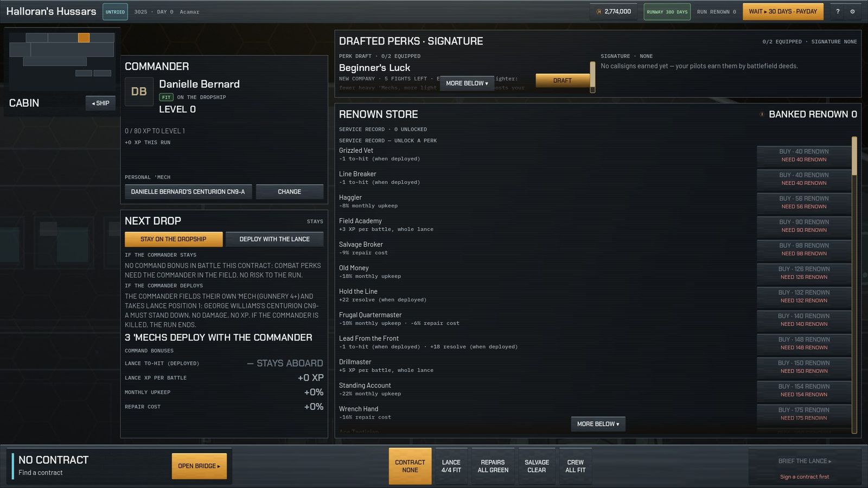Click Brief the Lance button
The width and height of the screenshot is (868, 488).
pos(805,466)
